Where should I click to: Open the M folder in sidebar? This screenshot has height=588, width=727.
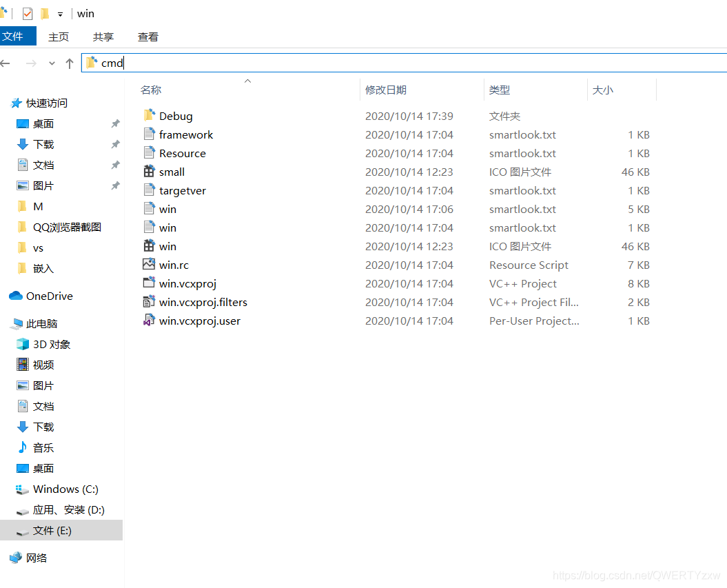pos(38,206)
